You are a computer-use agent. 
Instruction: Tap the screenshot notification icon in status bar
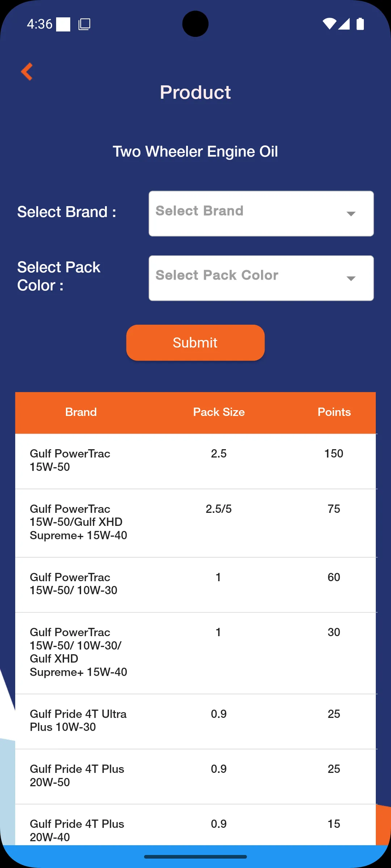pos(84,24)
